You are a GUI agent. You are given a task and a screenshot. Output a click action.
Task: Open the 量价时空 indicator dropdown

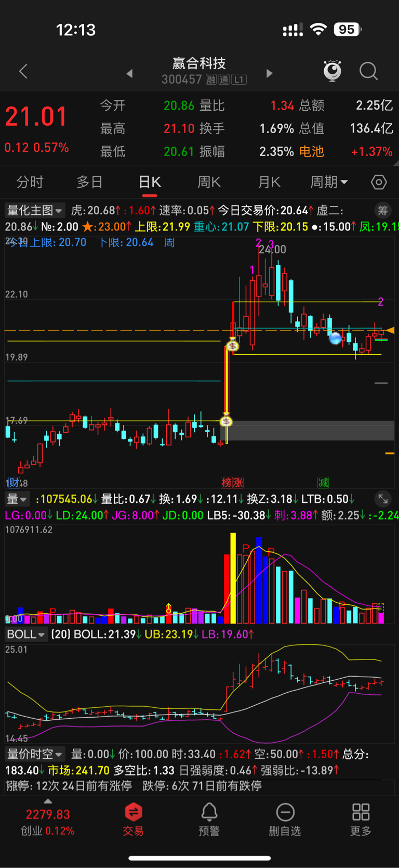34,754
